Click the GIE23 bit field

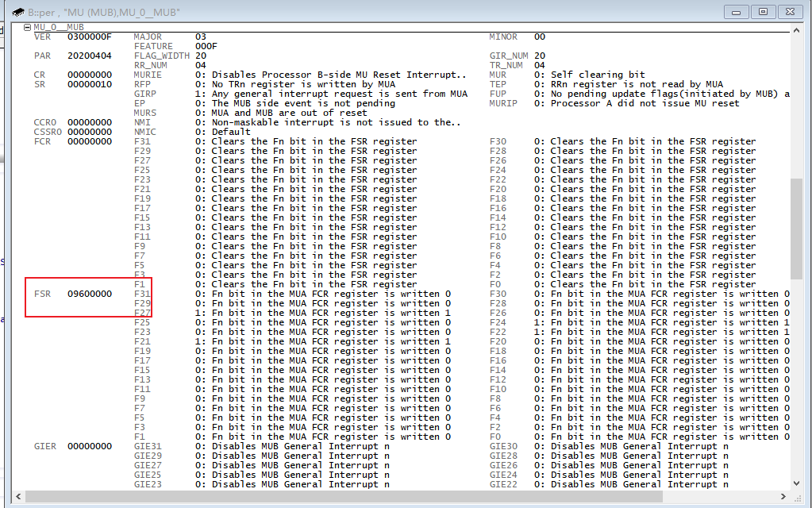point(261,485)
